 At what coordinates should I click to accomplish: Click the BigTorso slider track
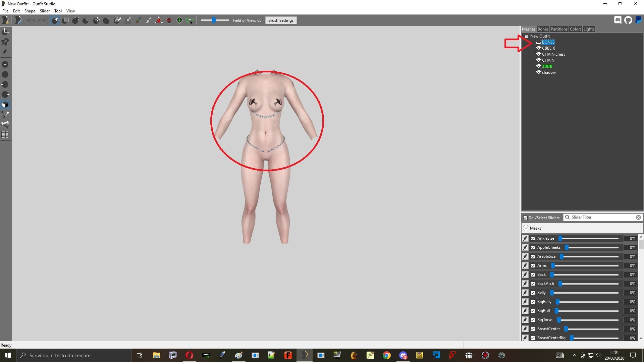[588, 320]
